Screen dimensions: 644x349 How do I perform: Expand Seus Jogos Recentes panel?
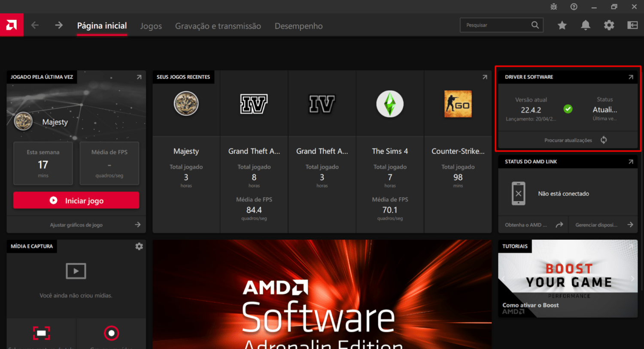coord(485,77)
